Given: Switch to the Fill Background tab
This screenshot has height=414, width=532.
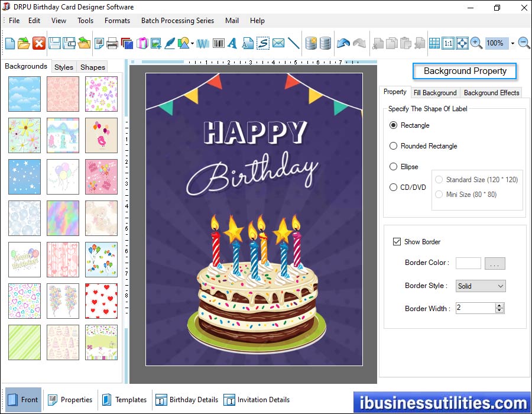Looking at the screenshot, I should 435,93.
